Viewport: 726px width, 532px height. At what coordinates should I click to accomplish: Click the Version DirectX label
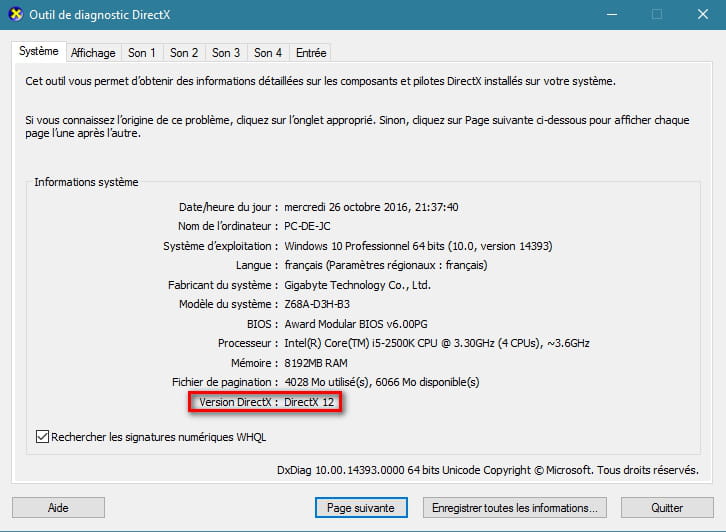click(x=238, y=402)
